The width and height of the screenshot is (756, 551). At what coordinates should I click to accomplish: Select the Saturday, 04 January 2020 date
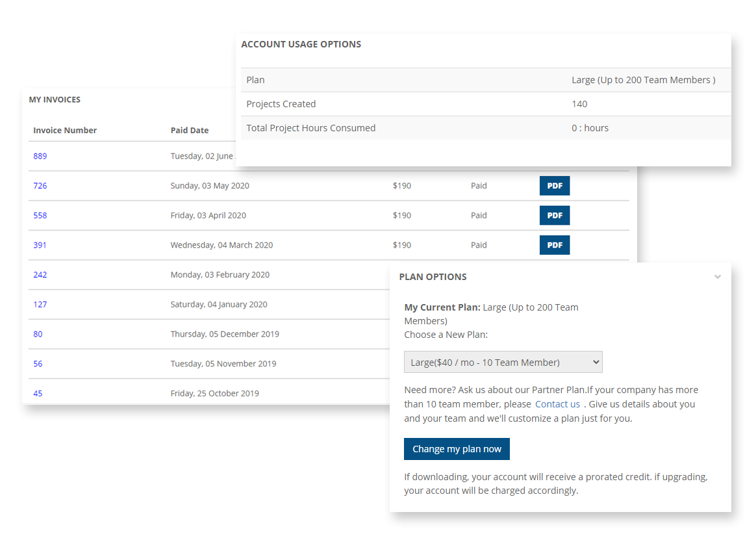point(219,305)
